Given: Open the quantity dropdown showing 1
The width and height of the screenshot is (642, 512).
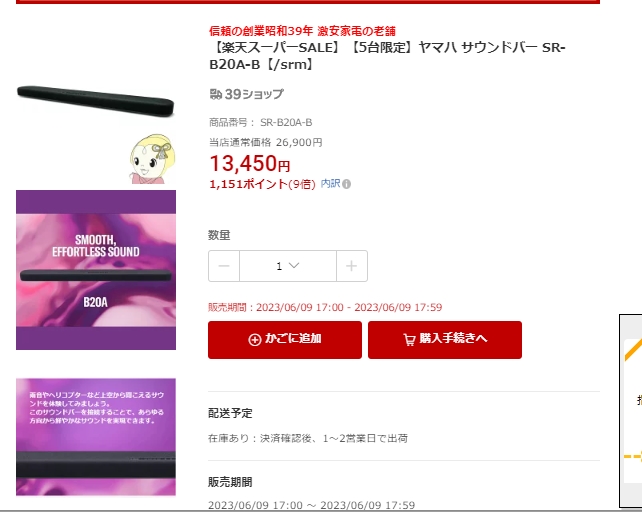Looking at the screenshot, I should tap(288, 266).
